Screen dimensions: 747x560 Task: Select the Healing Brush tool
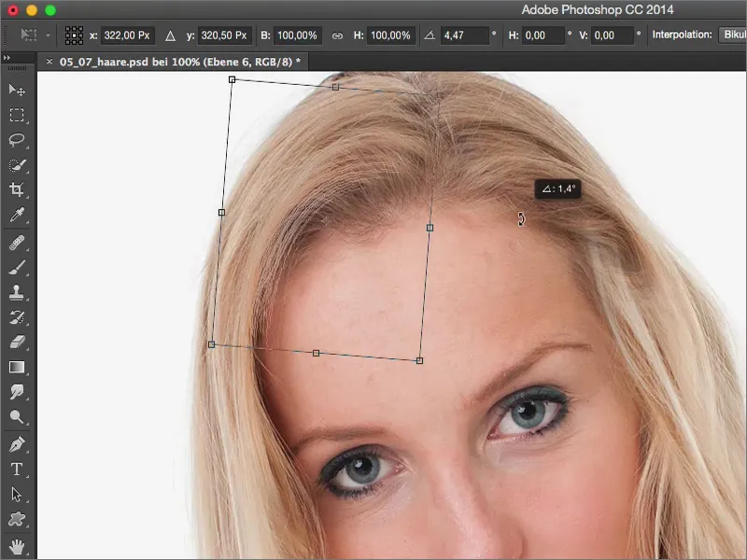pos(17,243)
